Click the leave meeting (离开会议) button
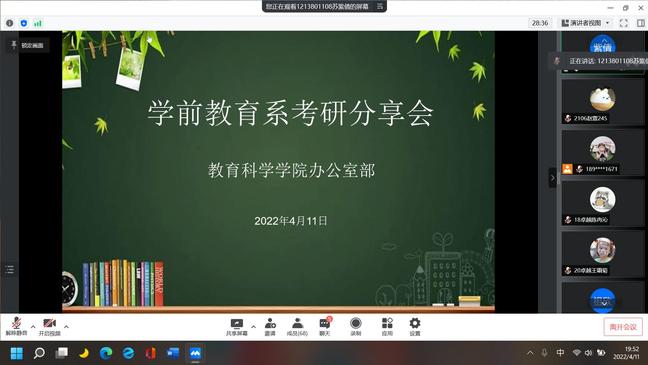The height and width of the screenshot is (365, 648). tap(623, 327)
